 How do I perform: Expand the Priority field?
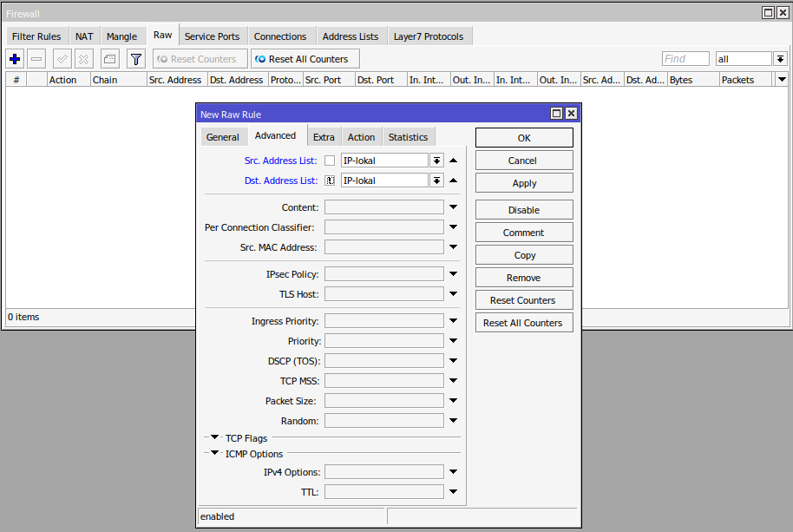[x=454, y=341]
